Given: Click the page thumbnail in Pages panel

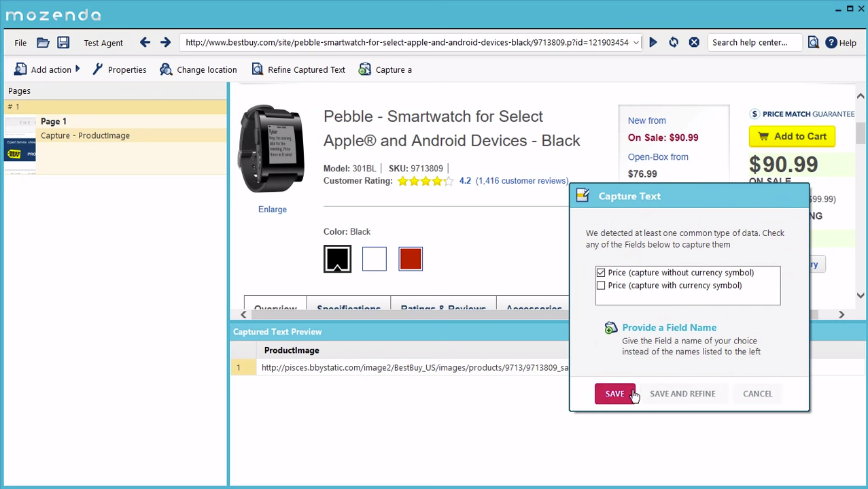Looking at the screenshot, I should point(20,145).
